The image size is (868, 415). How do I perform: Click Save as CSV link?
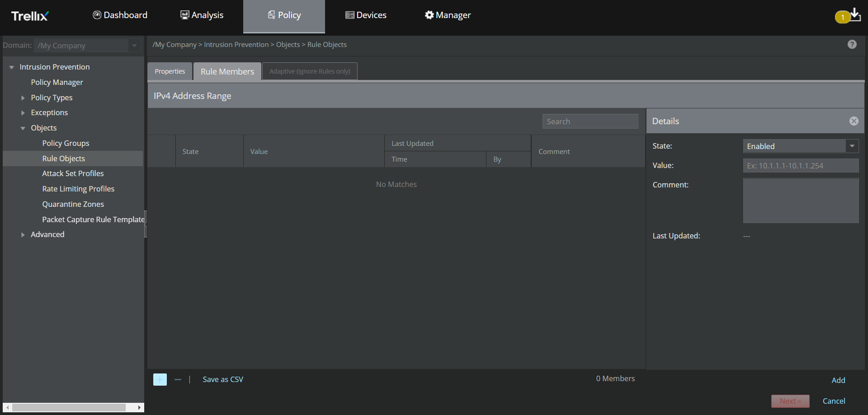[223, 380]
